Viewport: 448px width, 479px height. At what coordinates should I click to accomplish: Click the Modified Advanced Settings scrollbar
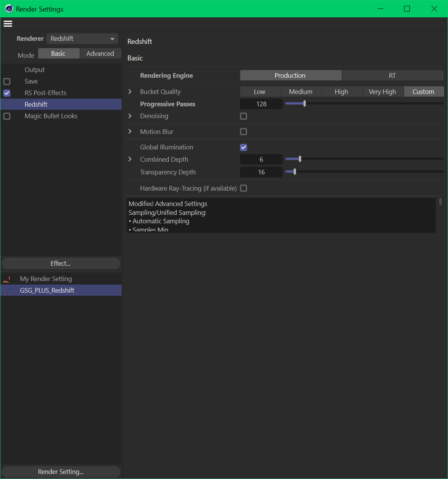(440, 201)
